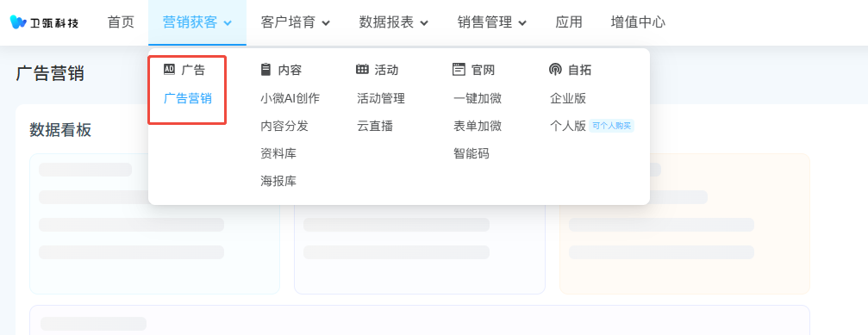Open the 客户培育 menu label
Image resolution: width=868 pixels, height=335 pixels.
click(288, 22)
